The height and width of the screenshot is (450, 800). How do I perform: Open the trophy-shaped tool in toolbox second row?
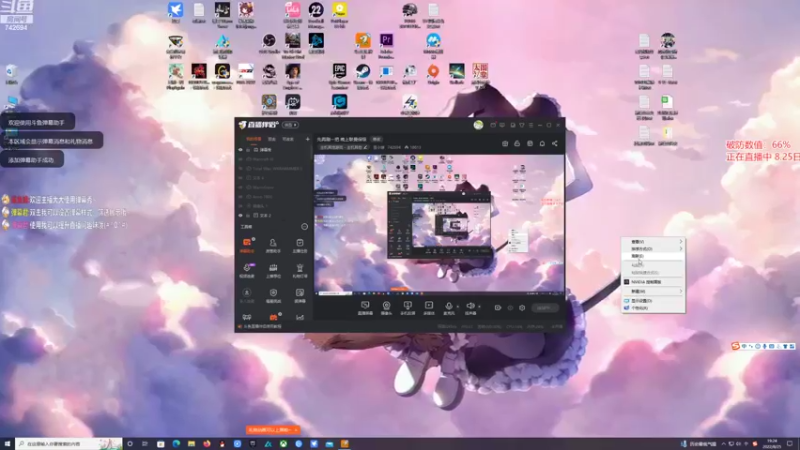[x=299, y=270]
